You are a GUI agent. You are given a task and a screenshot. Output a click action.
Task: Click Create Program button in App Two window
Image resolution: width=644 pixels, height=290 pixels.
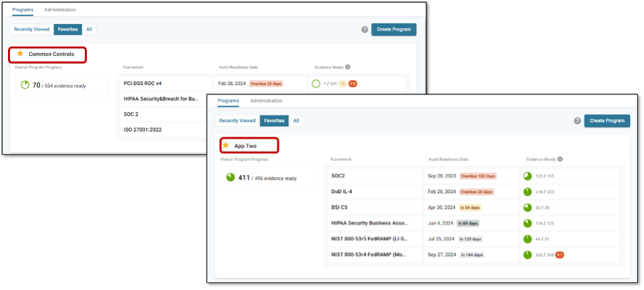pos(607,121)
